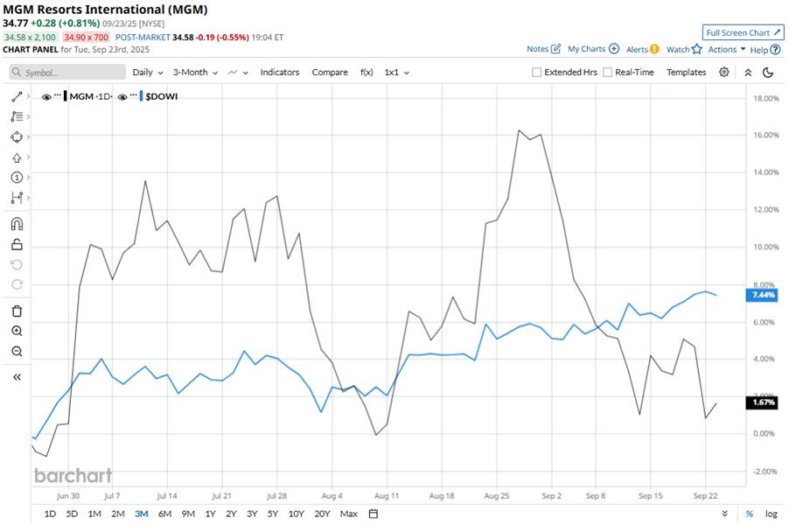Click the 7.44% DOWI price label

(x=762, y=295)
